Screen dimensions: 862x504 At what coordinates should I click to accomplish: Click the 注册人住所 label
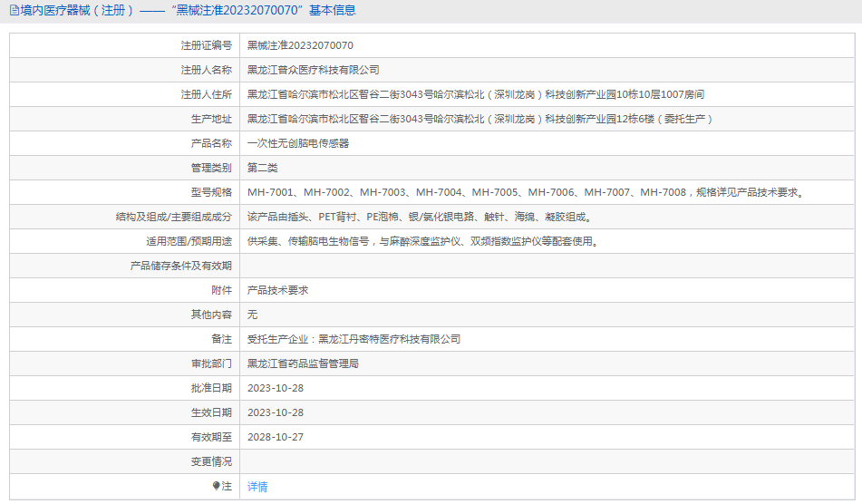[207, 94]
